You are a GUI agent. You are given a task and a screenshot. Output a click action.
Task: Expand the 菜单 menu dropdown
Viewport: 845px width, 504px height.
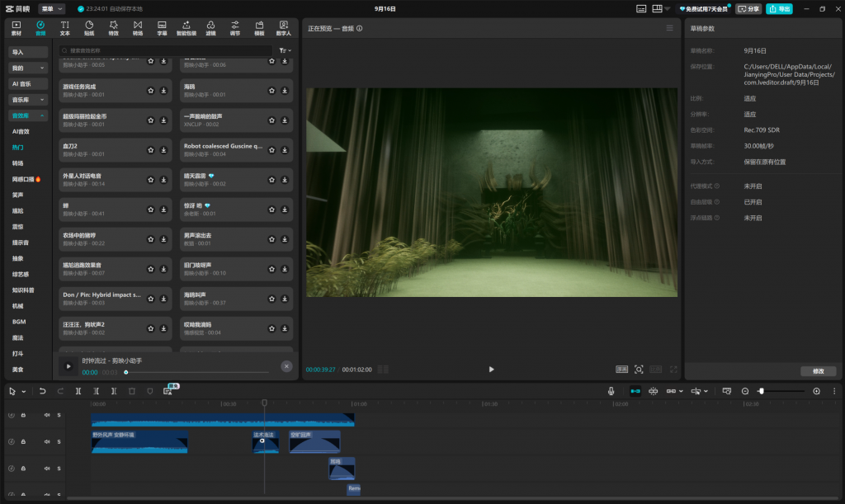point(51,8)
